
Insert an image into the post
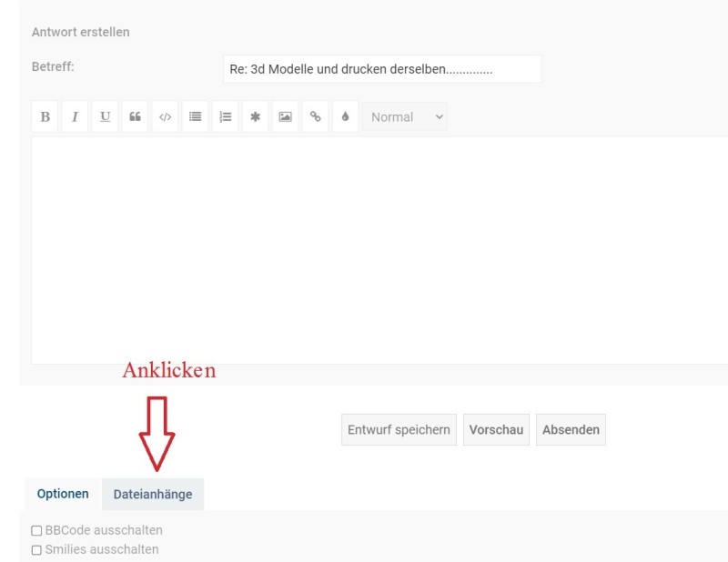point(285,116)
